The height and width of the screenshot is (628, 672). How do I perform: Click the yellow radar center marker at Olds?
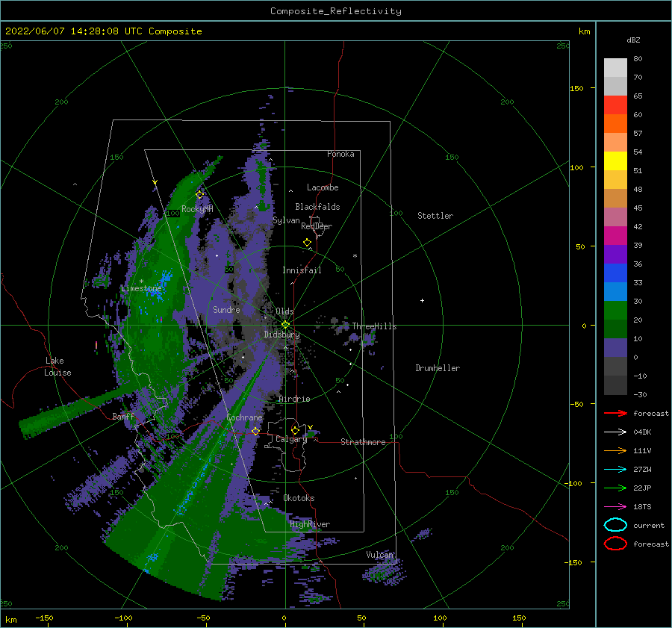[285, 325]
